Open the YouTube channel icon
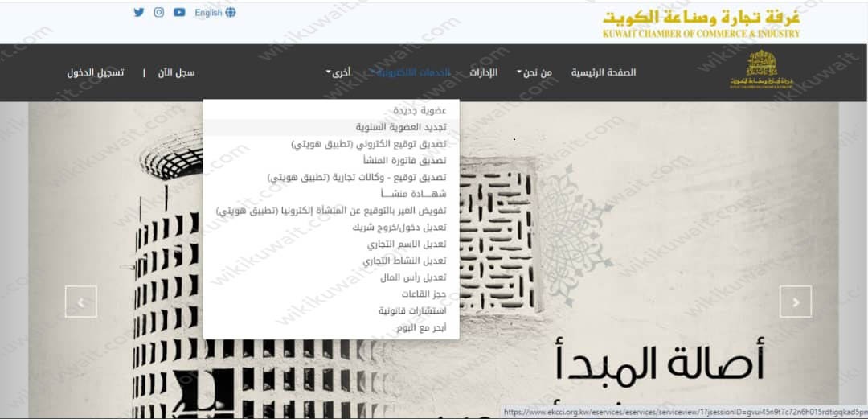 tap(179, 12)
